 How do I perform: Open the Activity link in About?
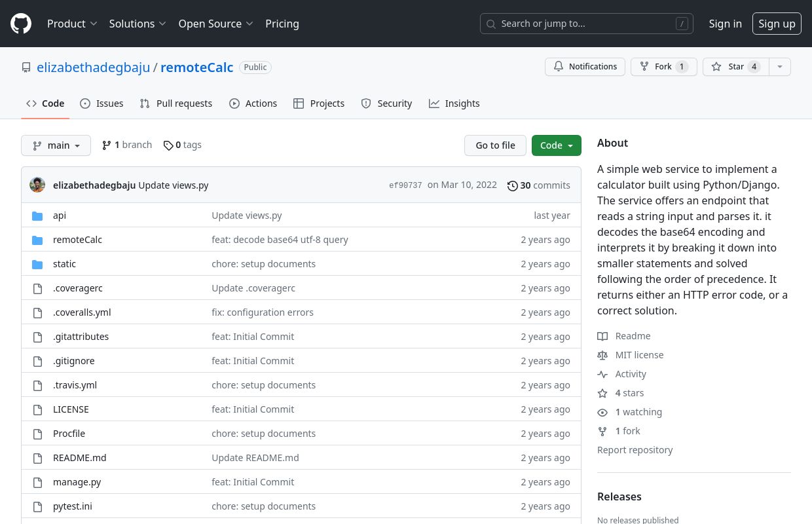click(x=622, y=374)
